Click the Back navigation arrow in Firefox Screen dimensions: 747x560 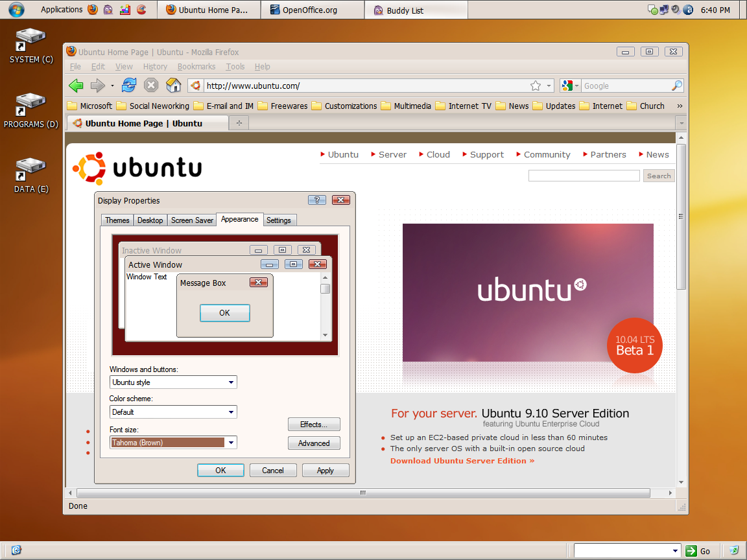(x=76, y=85)
